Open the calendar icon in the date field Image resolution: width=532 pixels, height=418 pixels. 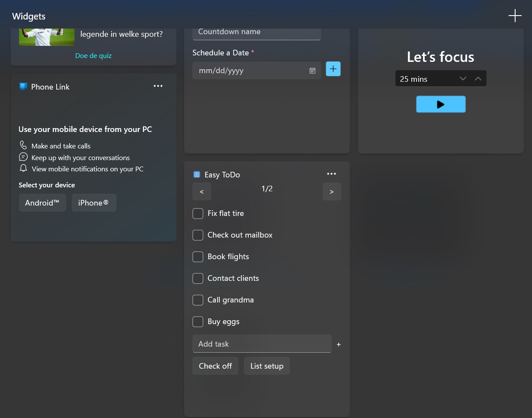(x=312, y=70)
